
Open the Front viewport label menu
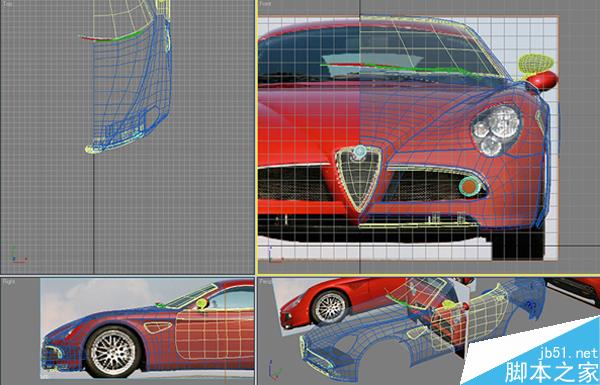pyautogui.click(x=265, y=4)
